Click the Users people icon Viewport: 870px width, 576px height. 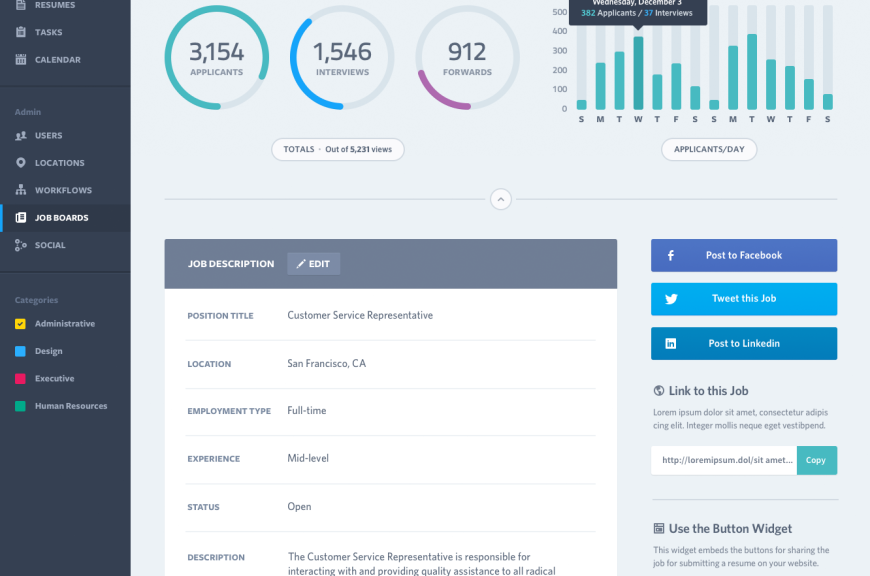[x=21, y=136]
